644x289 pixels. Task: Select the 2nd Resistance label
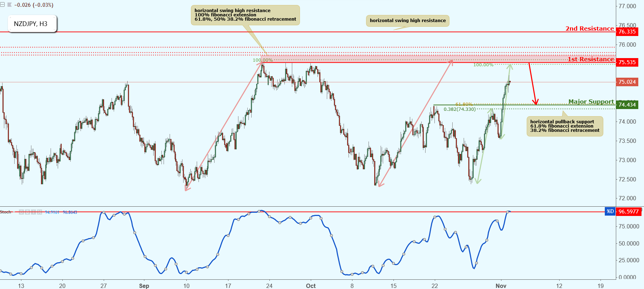point(590,29)
